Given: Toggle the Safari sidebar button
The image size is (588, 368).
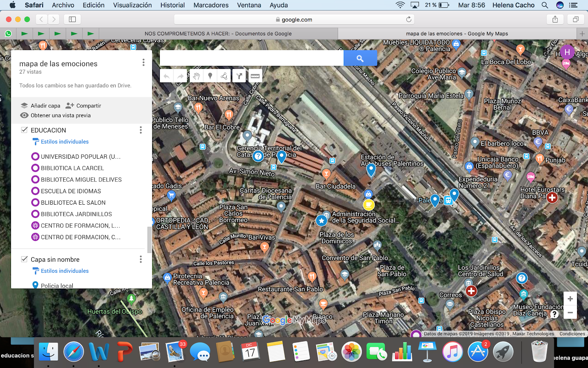Looking at the screenshot, I should (x=72, y=20).
